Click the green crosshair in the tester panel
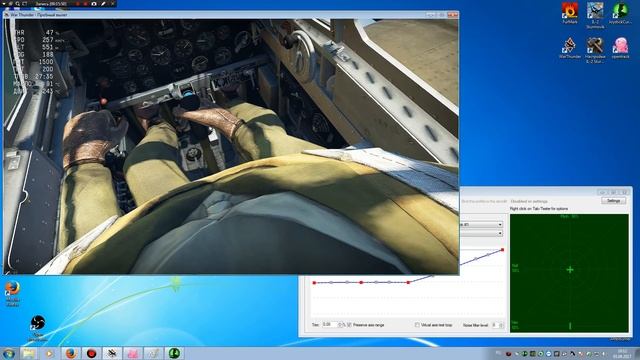The image size is (640, 360). click(570, 269)
